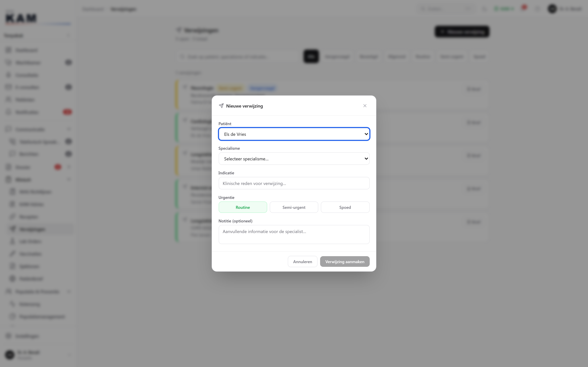The image size is (588, 367).
Task: Click the black Nieuwe verwijzing button behind dialog
Action: [462, 32]
